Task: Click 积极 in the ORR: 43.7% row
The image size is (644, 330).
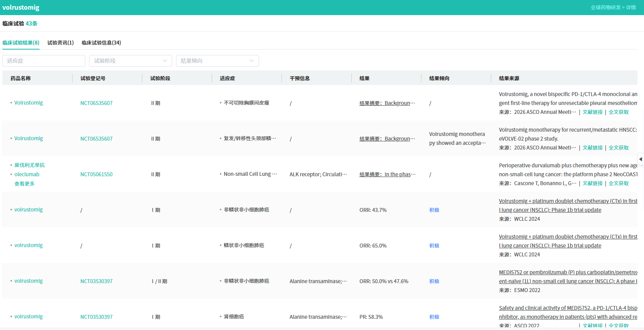Action: tap(434, 210)
